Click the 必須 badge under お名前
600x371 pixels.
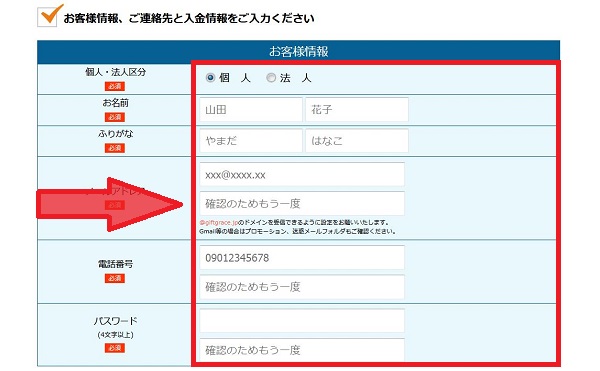pyautogui.click(x=115, y=117)
